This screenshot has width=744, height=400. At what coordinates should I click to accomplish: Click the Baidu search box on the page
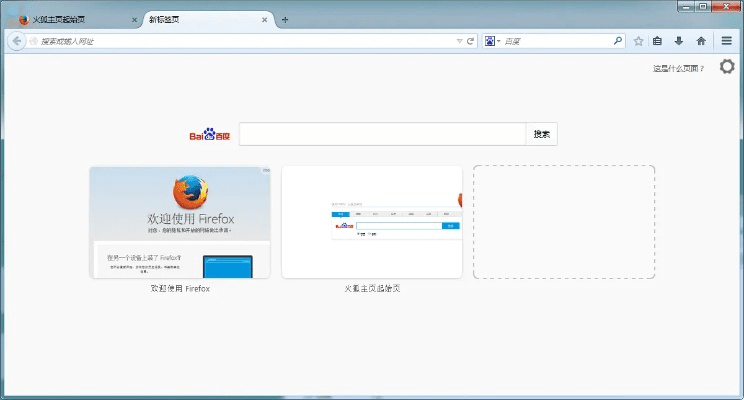click(x=382, y=134)
